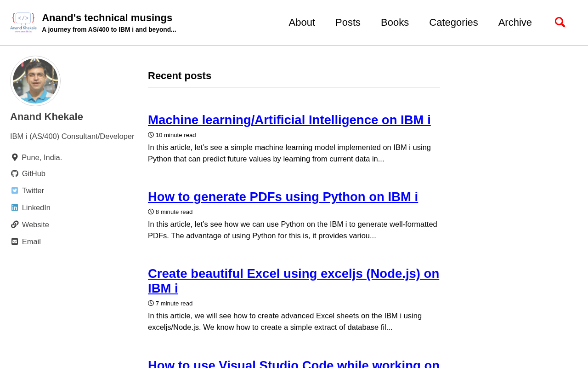Click the Anand Khekale author name
Viewport: 588px width, 368px height.
pyautogui.click(x=46, y=117)
